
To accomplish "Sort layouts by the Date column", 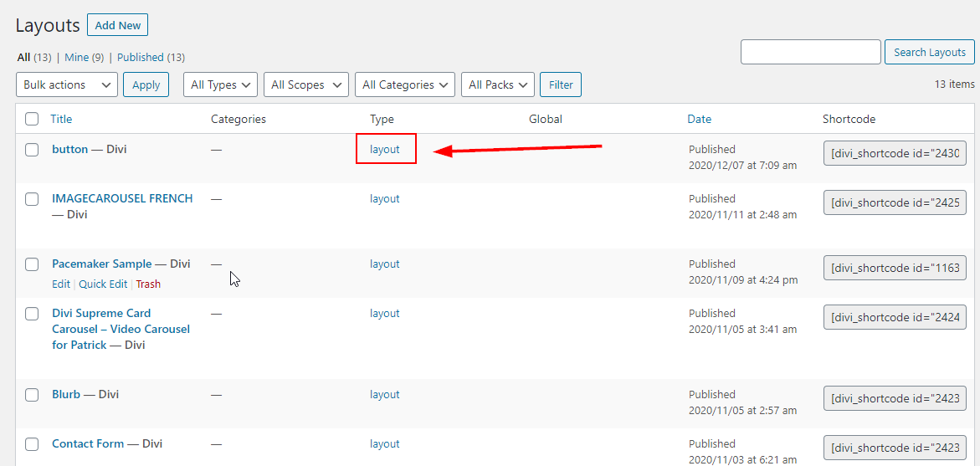I will 700,119.
